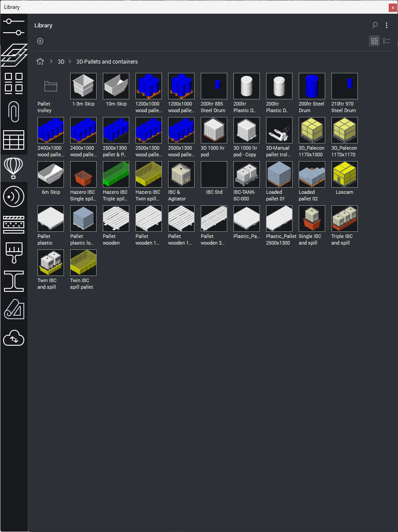Open the Layers panel icon

tap(13, 55)
